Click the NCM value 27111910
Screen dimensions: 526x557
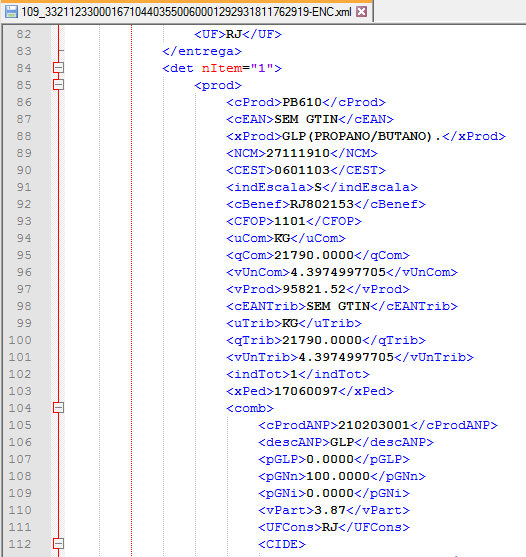(x=298, y=153)
